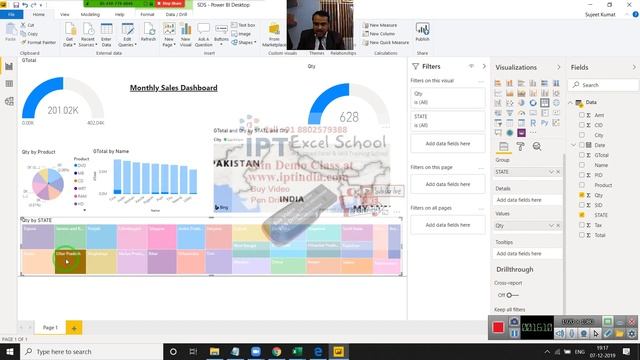
Task: Open Ask A Question from the ribbon
Action: tap(203, 34)
